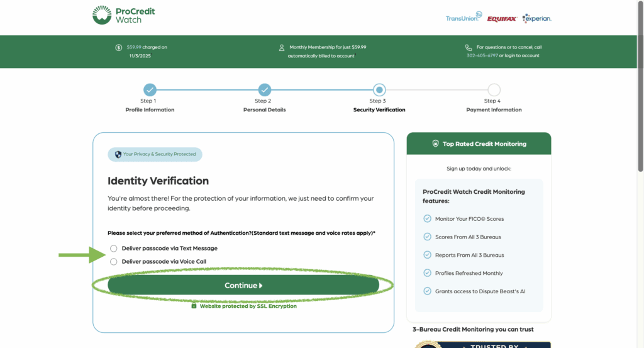This screenshot has height=348, width=644.
Task: Click the dollar sign charge icon
Action: coord(119,47)
